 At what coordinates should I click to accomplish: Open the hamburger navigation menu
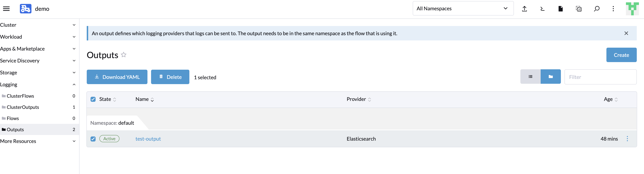tap(6, 8)
